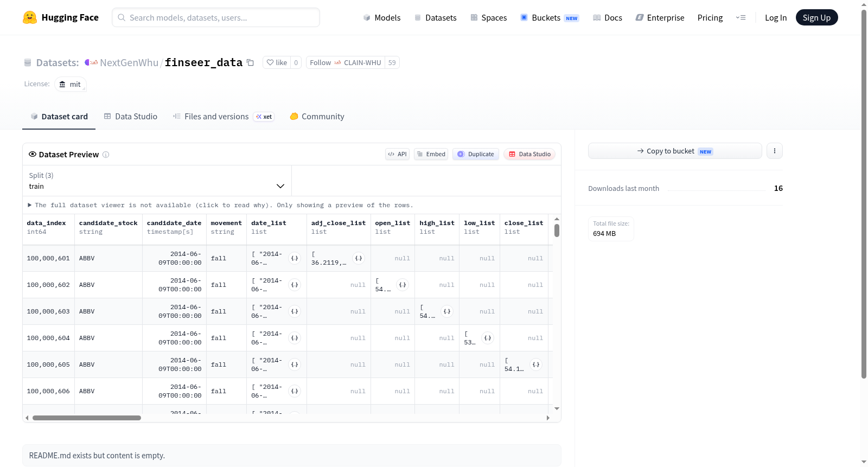Viewport: 868px width, 467px height.
Task: Open Data Studio from preview header
Action: (529, 154)
